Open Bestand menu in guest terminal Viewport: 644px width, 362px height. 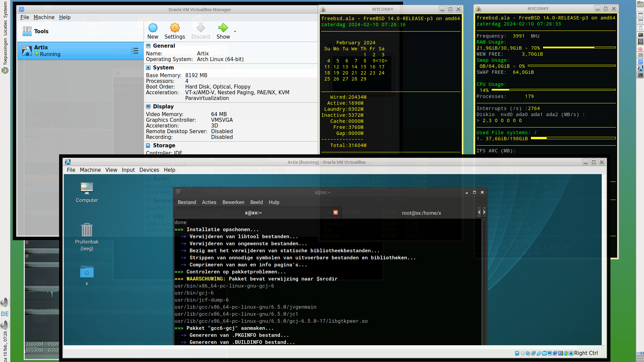coord(187,202)
